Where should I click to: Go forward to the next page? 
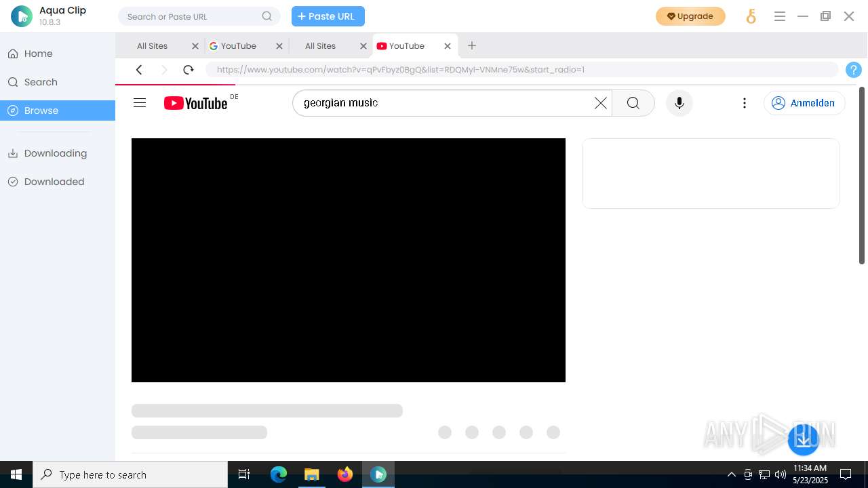tap(164, 69)
